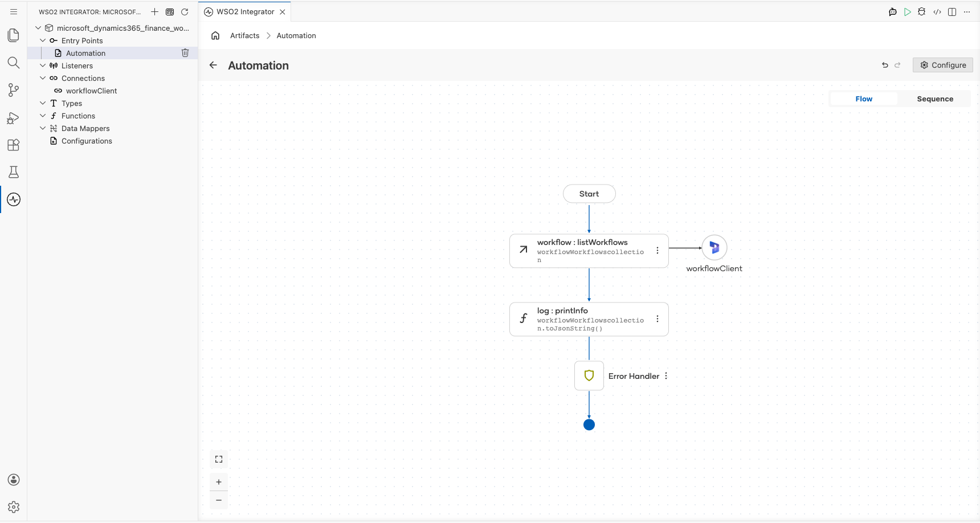Go to home via the house icon
The height and width of the screenshot is (523, 980).
215,35
